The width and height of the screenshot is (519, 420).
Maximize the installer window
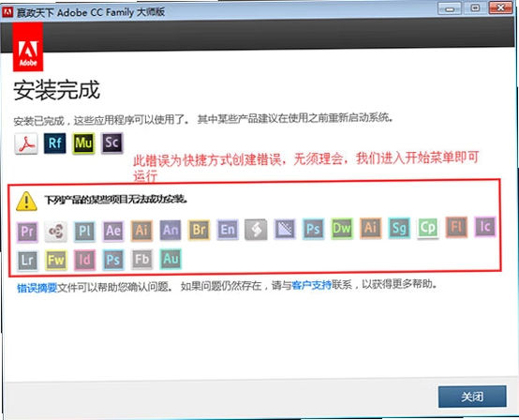point(475,7)
